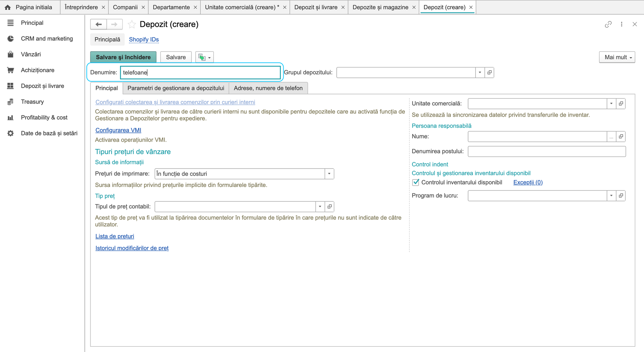Close the Întreprindere tab
Image resolution: width=644 pixels, height=352 pixels.
coord(103,7)
